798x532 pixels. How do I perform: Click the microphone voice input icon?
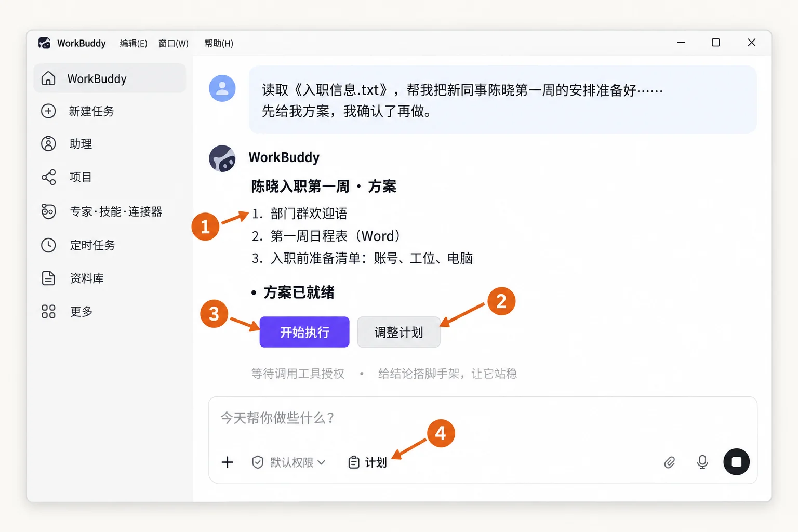tap(702, 462)
